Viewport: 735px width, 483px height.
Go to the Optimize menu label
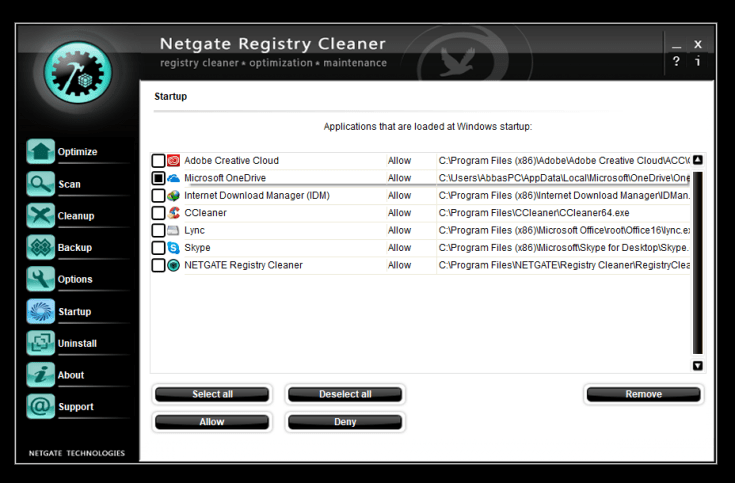[77, 151]
